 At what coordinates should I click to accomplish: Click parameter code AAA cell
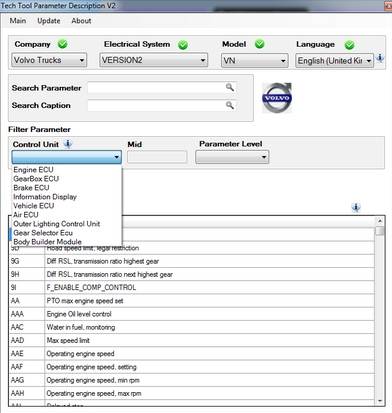pyautogui.click(x=27, y=314)
